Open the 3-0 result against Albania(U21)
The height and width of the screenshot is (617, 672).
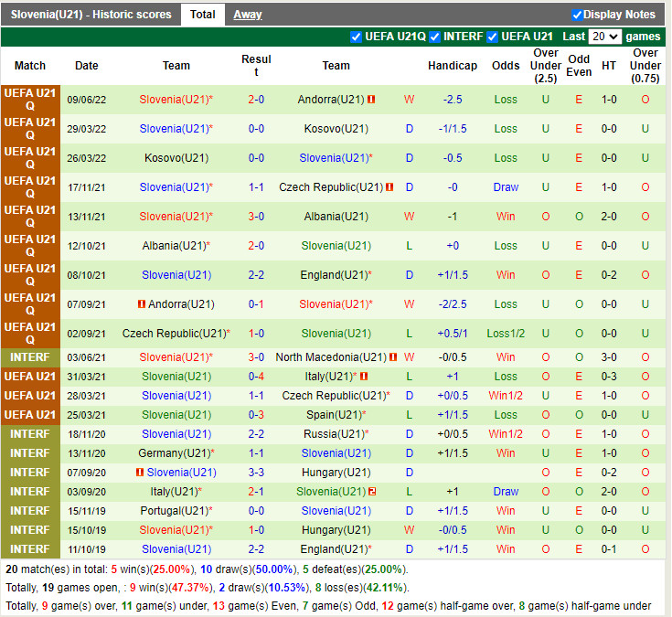click(256, 217)
